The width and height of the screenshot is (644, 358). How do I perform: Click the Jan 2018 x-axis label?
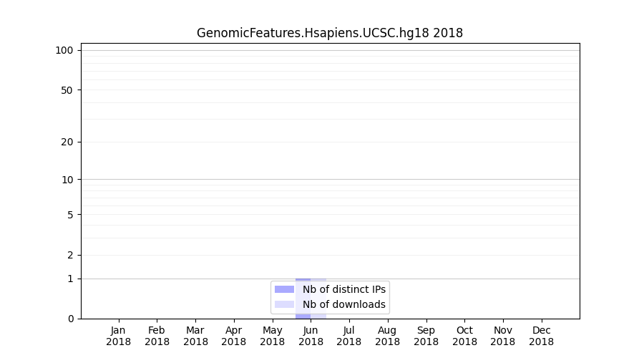click(x=119, y=336)
